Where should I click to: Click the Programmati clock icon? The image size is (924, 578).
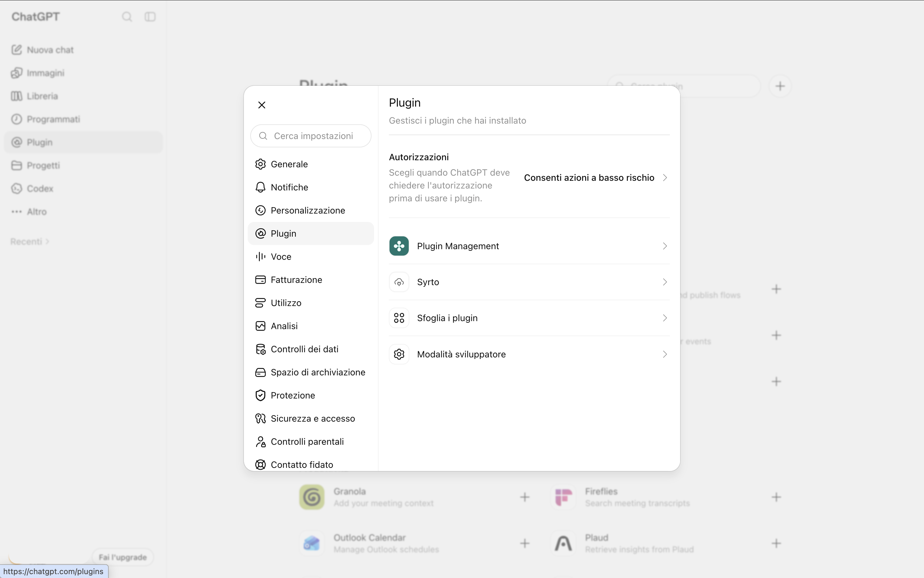[16, 119]
